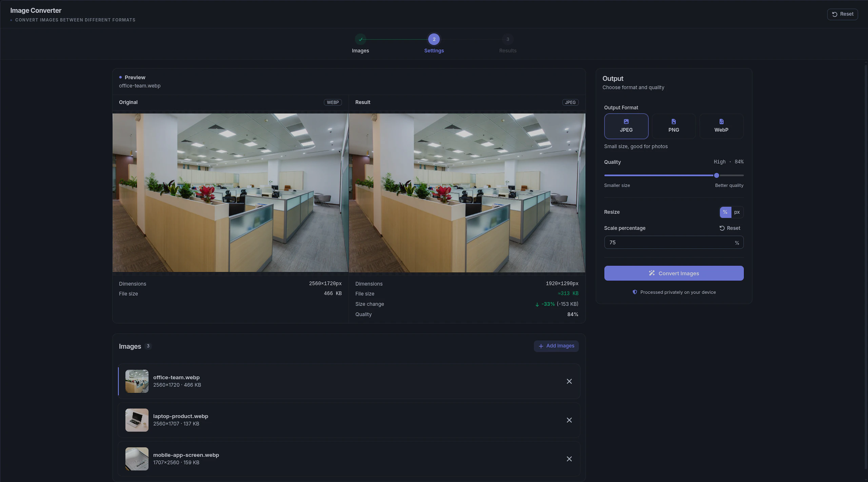
Task: Click the Result preview image
Action: pos(467,193)
